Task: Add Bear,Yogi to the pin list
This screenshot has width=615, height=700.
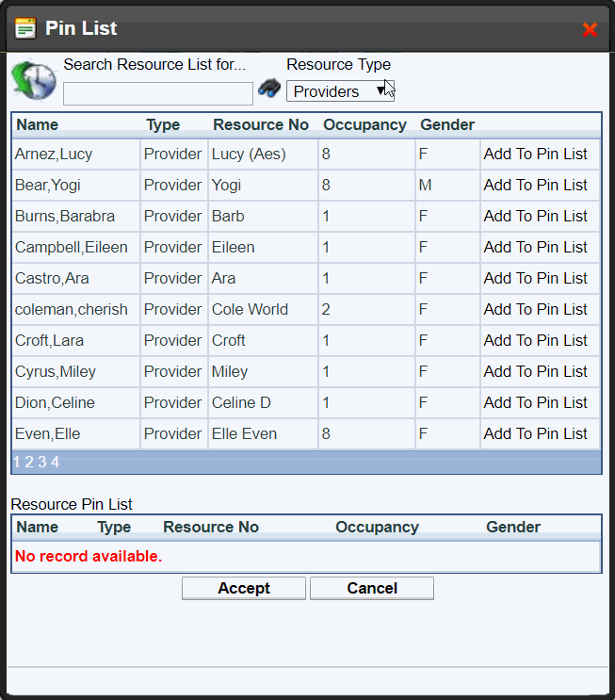Action: point(535,185)
